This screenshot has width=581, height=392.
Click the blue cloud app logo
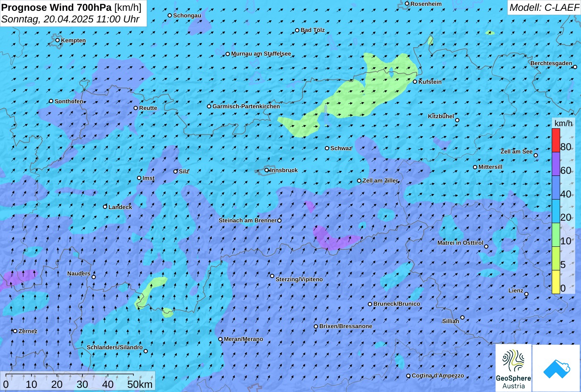pyautogui.click(x=557, y=368)
